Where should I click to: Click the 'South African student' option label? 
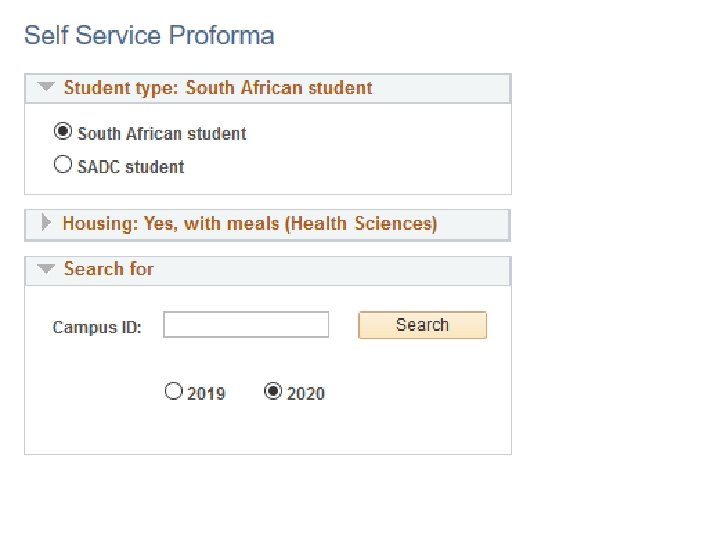162,134
